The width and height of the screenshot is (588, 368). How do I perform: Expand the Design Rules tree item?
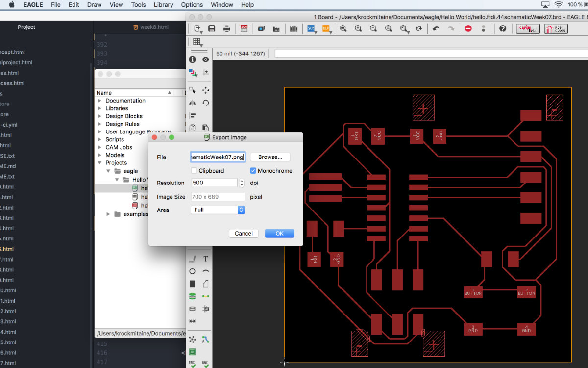[x=100, y=124]
